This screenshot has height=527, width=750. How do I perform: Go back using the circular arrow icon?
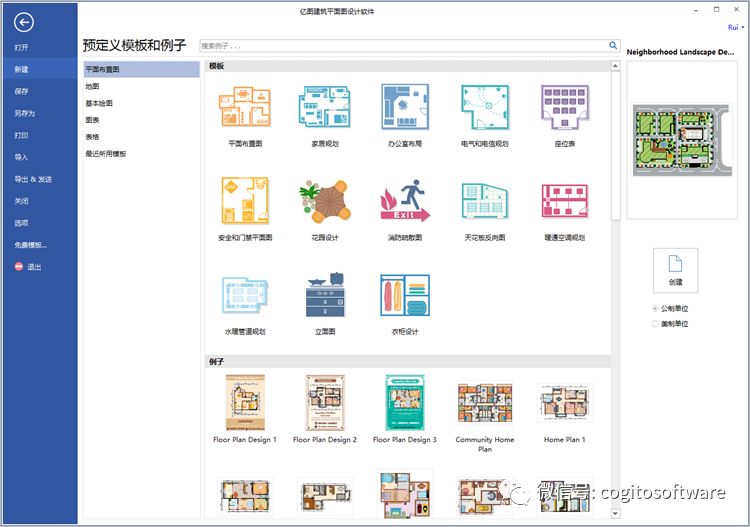24,22
